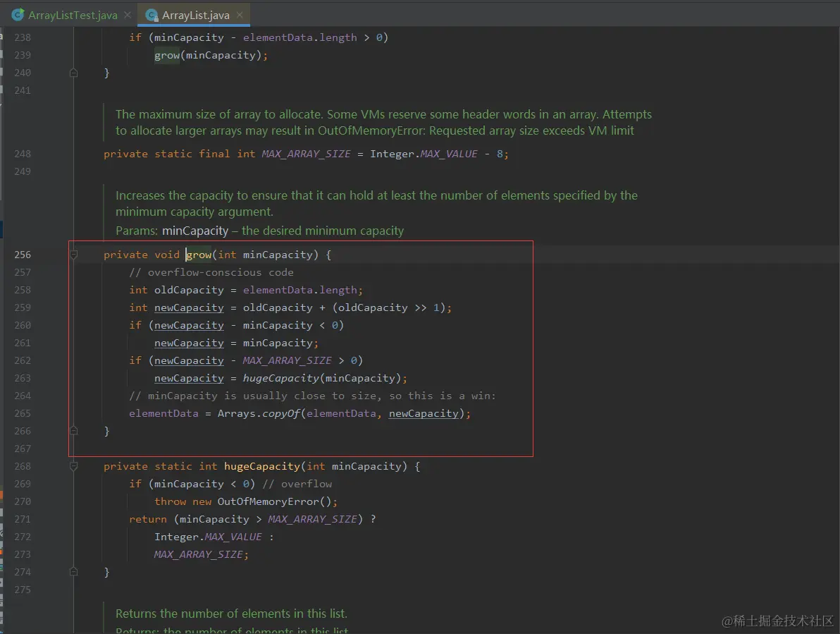Click Integer.MAX_VALUE on line 272

point(208,537)
